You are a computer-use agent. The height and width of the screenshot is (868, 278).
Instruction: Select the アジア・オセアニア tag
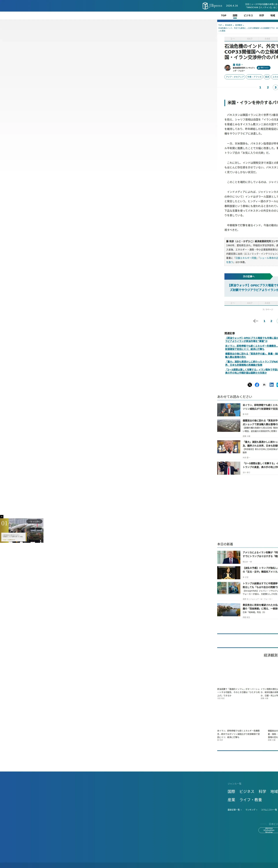[x=235, y=77]
